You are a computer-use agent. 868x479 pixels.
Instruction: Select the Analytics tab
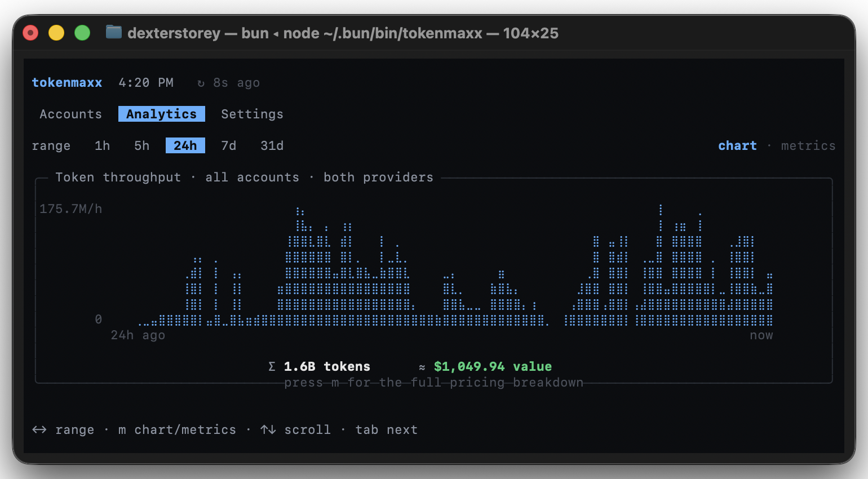tap(162, 114)
